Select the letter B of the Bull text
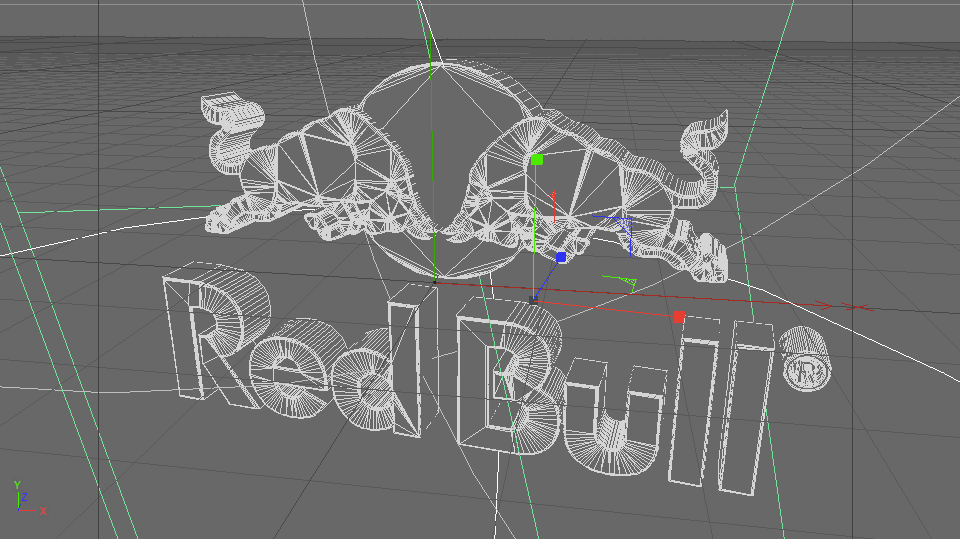 (x=509, y=375)
